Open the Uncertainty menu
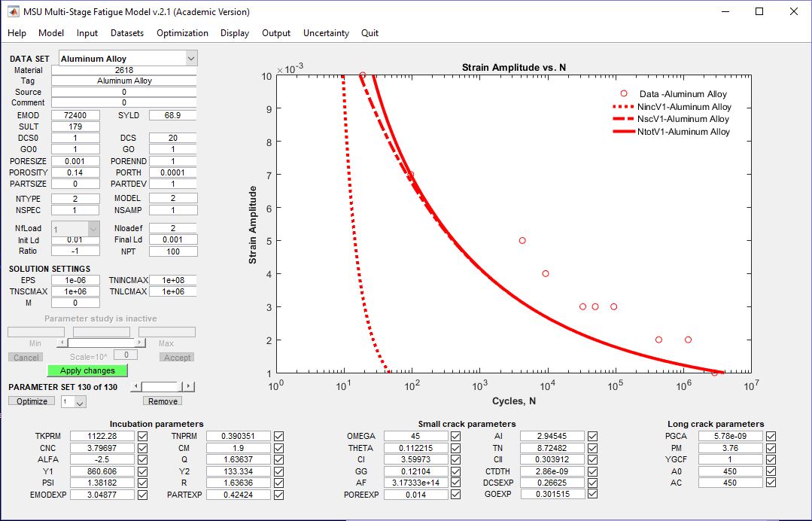This screenshot has height=521, width=812. click(x=326, y=33)
